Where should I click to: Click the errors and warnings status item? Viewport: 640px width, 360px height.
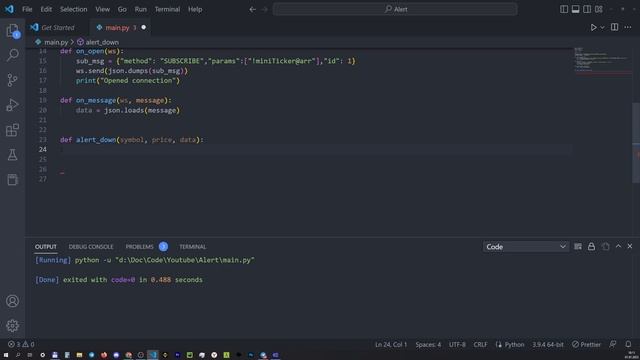(21, 344)
